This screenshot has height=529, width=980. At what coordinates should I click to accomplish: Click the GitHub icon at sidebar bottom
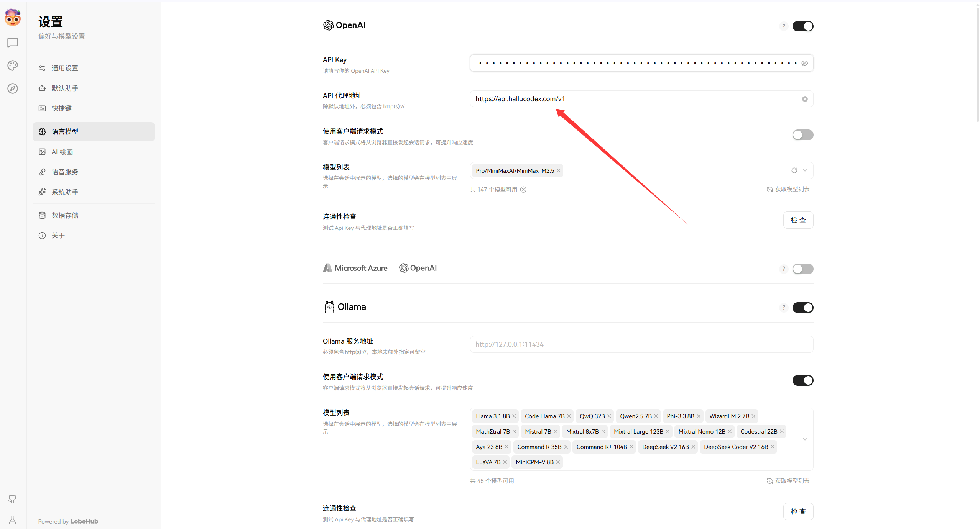tap(12, 498)
